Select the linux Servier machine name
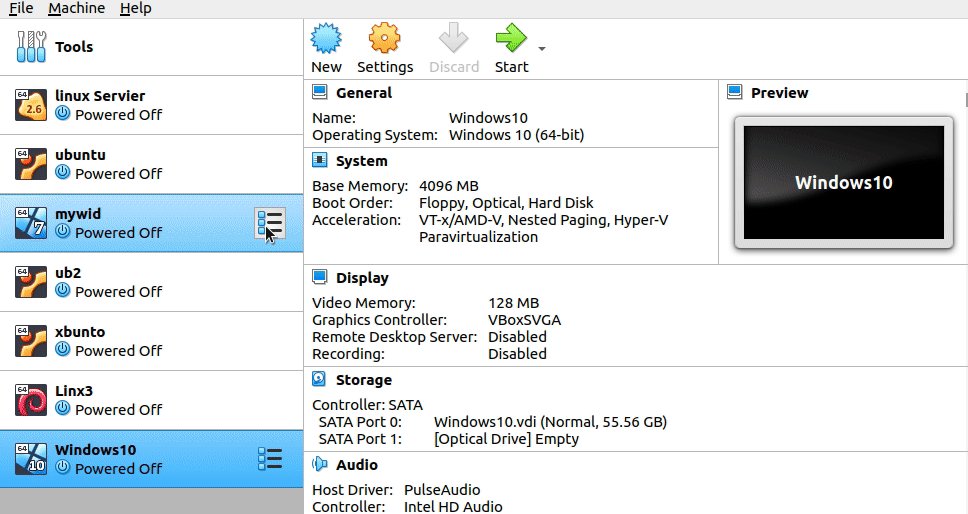This screenshot has height=514, width=968. (100, 96)
